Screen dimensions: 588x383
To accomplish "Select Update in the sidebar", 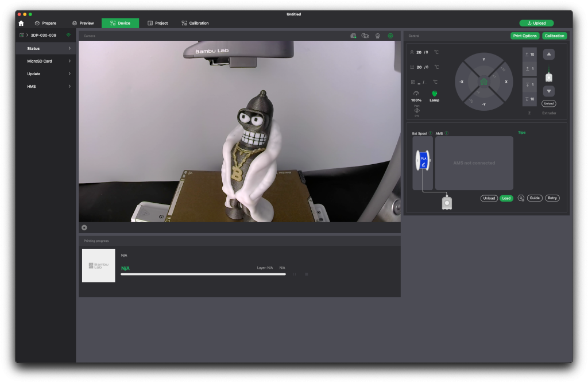I will (x=46, y=74).
